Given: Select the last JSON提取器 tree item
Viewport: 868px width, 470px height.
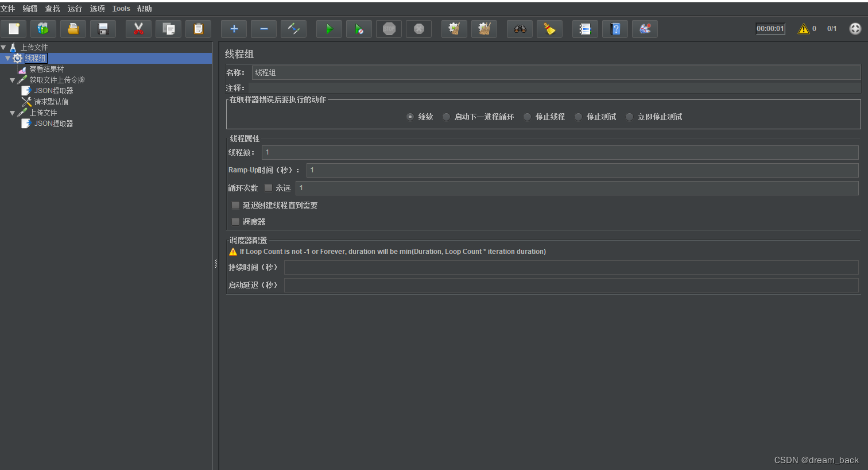Looking at the screenshot, I should [x=53, y=124].
